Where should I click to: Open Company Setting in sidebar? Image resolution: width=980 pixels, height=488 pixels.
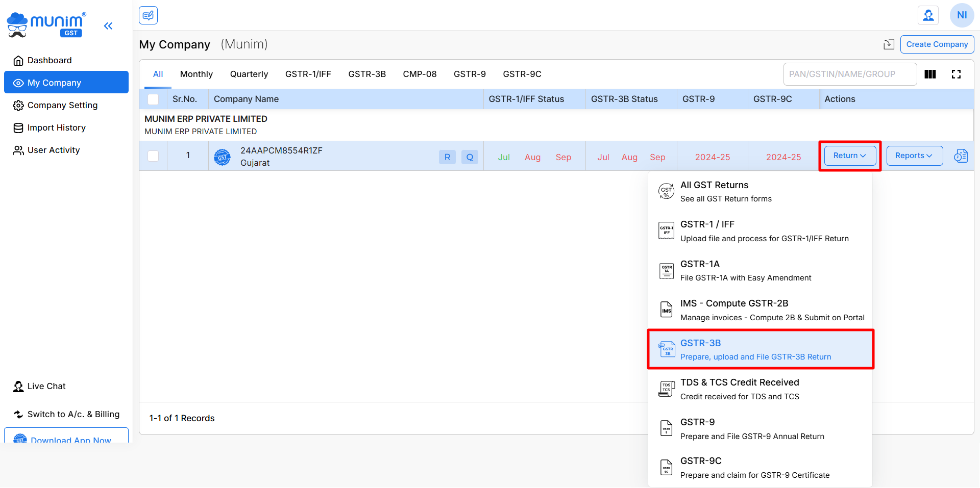66,105
